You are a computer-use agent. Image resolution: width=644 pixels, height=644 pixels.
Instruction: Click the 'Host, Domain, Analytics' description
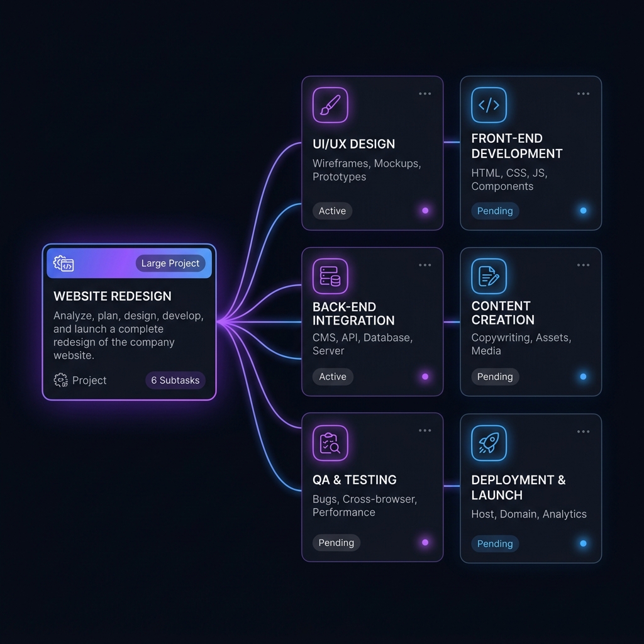[x=529, y=514]
